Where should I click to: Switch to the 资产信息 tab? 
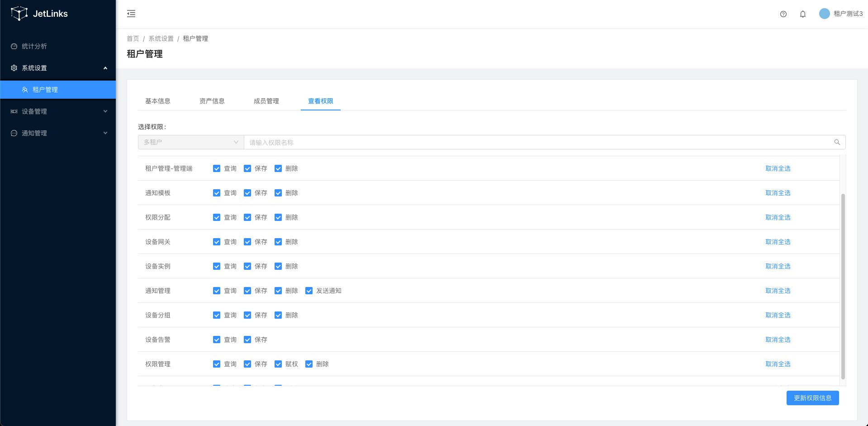[x=212, y=101]
